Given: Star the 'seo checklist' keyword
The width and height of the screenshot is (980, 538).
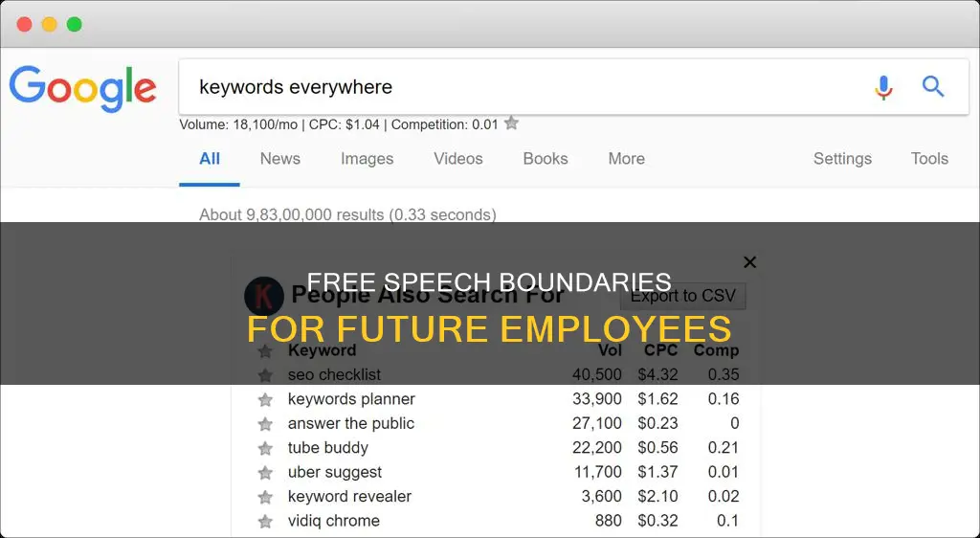Looking at the screenshot, I should pos(265,375).
